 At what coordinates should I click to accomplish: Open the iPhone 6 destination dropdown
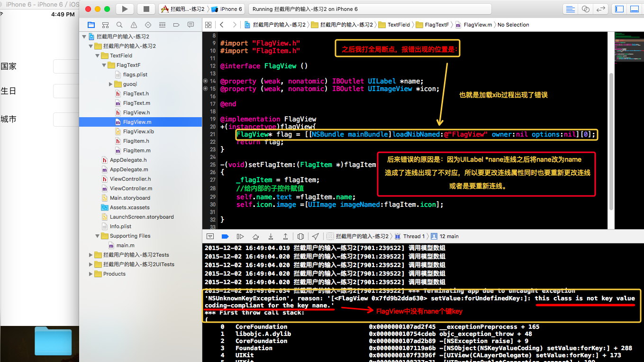[x=227, y=9]
